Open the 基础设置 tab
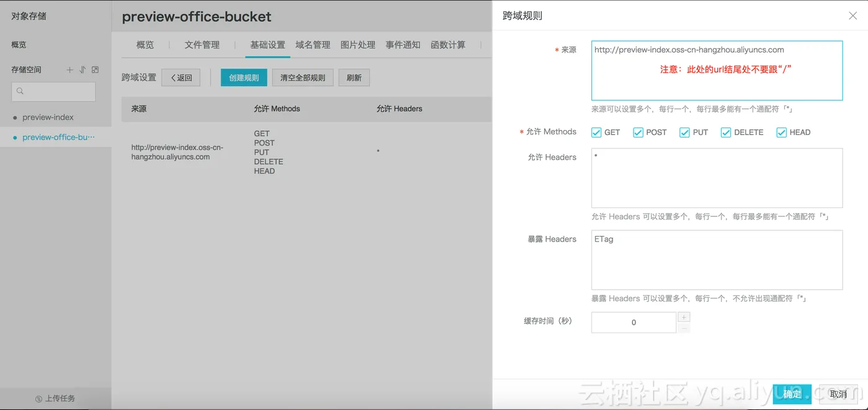Image resolution: width=868 pixels, height=410 pixels. (268, 45)
